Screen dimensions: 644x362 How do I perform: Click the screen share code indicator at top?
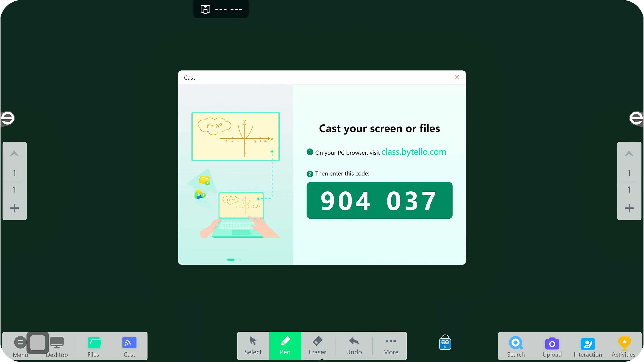coord(221,9)
